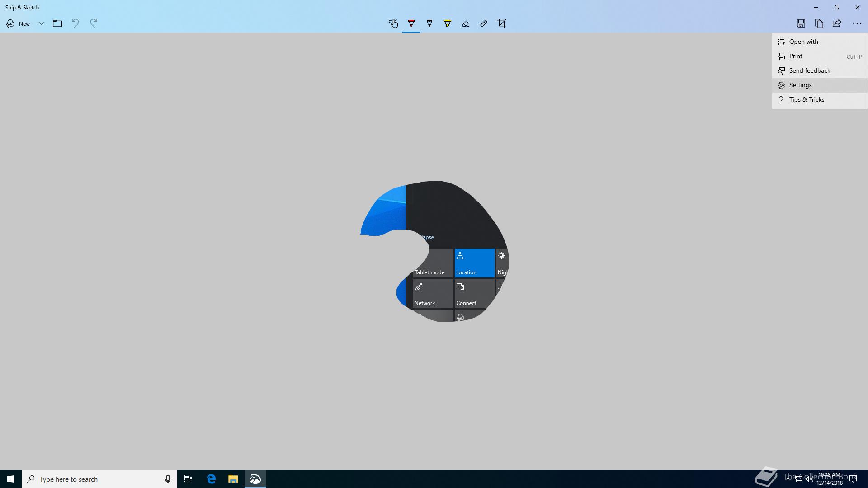Click the Cortana microphone icon
Screen dimensions: 868x488
tap(168, 479)
